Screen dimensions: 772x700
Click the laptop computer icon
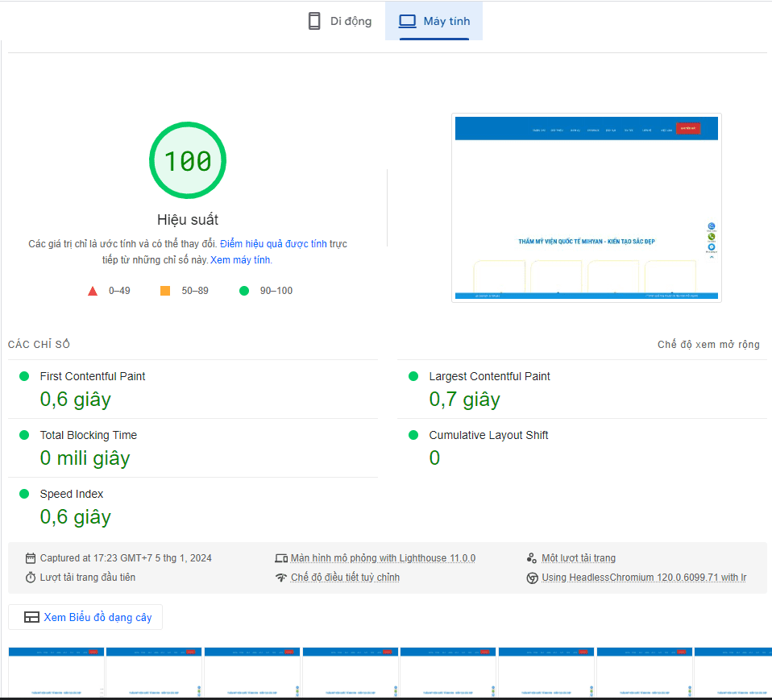[407, 21]
